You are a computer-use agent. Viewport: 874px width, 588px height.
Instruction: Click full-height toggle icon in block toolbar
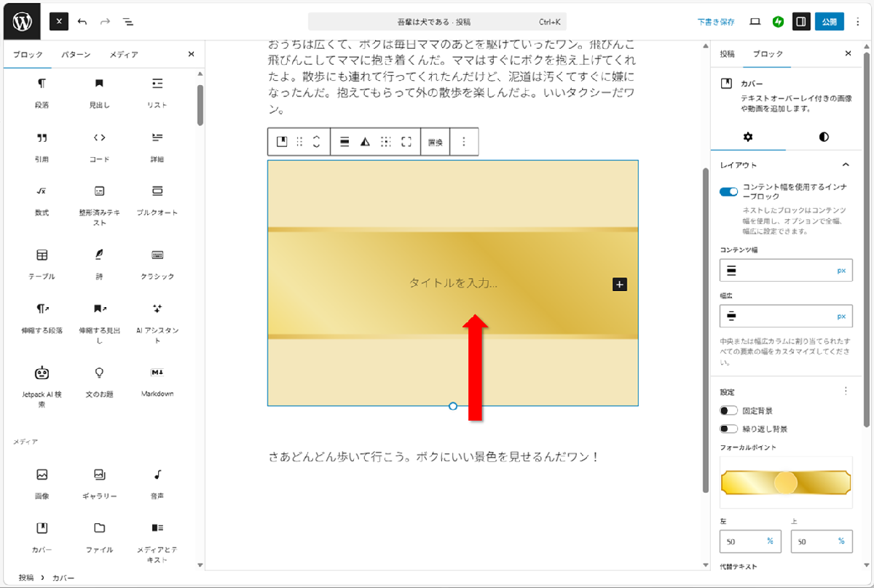pos(406,142)
